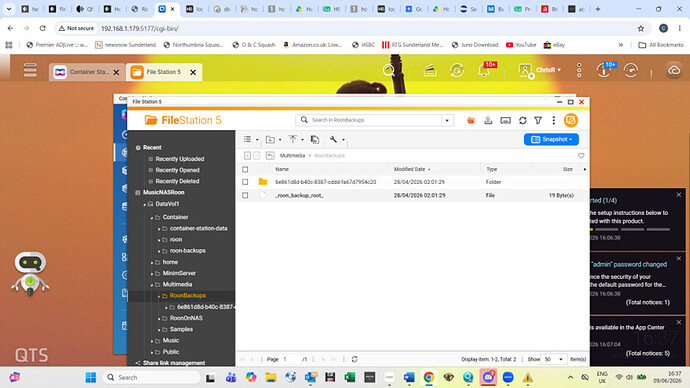
Task: Tick the checkbox for the 6e861d8d folder
Action: tap(245, 182)
